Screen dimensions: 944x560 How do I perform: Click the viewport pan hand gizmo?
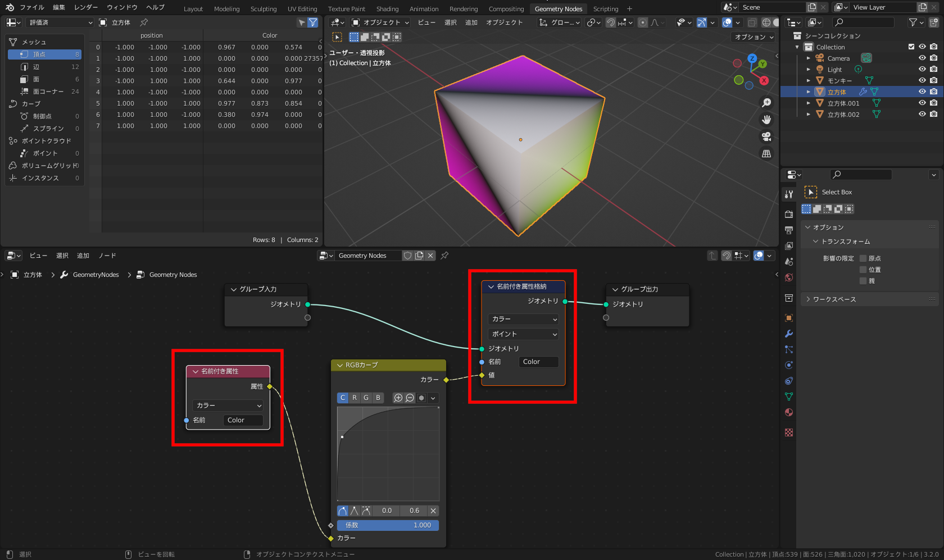point(766,120)
